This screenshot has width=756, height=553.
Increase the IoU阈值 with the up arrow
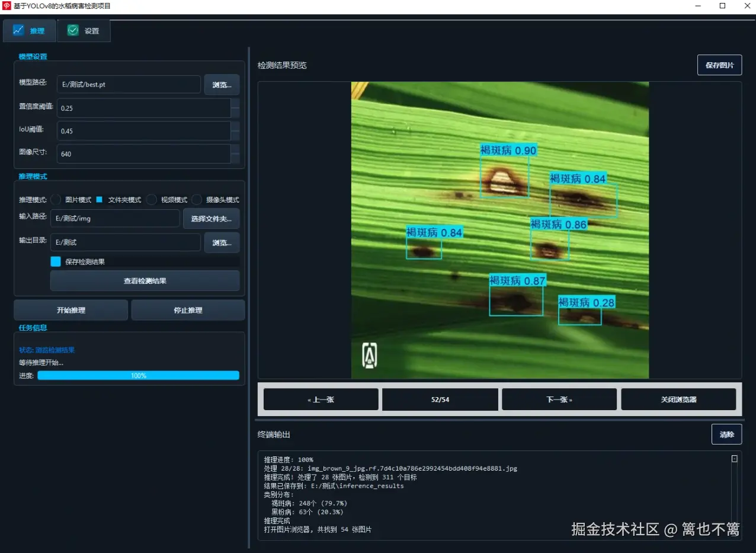pos(235,126)
